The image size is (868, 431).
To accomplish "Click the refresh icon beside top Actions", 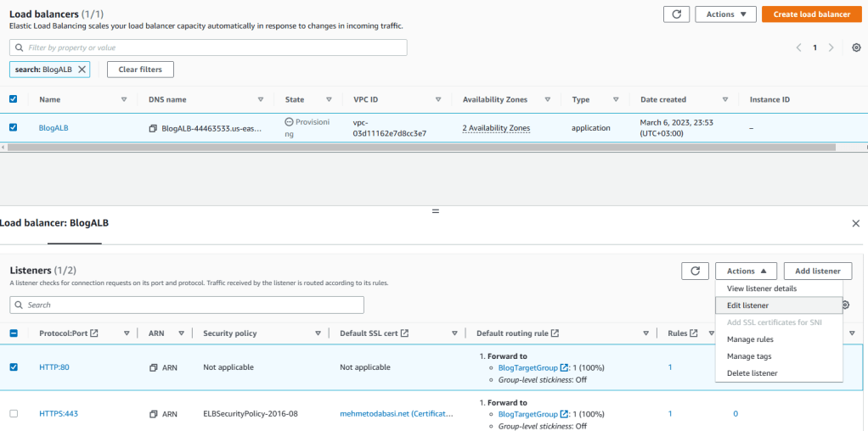I will (676, 14).
